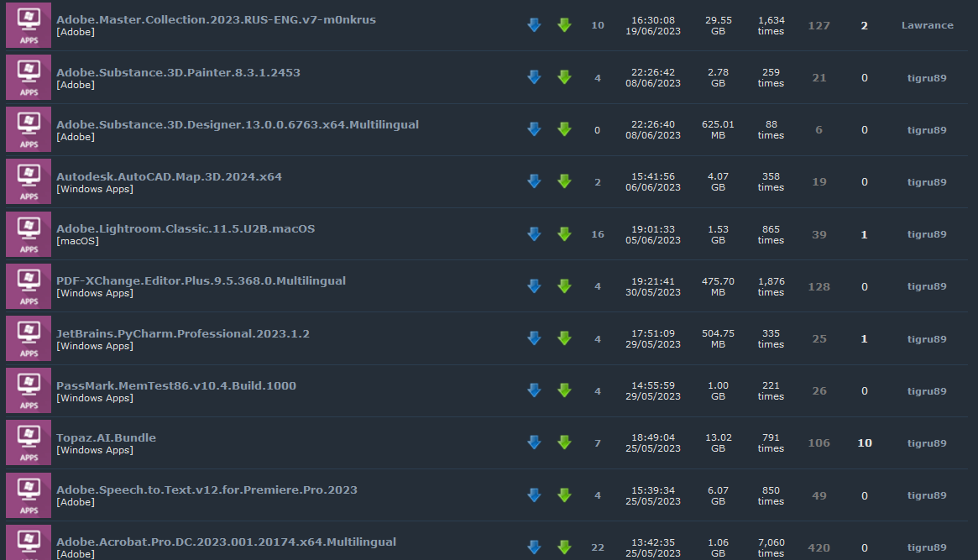Click uploader tigru89 on Substance.3D.Painter row
978x560 pixels.
[927, 78]
